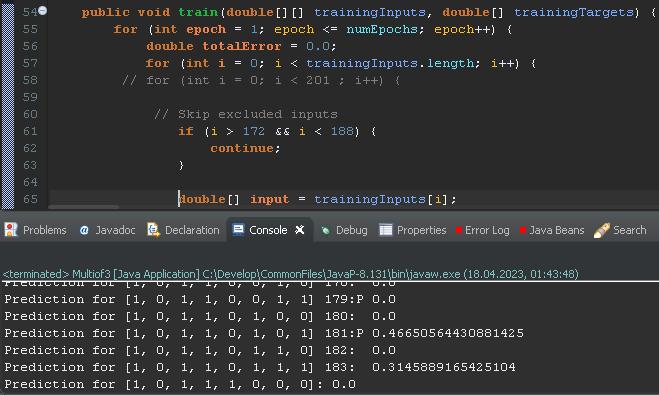The height and width of the screenshot is (395, 659).
Task: Click the Problems tab icon
Action: [x=11, y=230]
